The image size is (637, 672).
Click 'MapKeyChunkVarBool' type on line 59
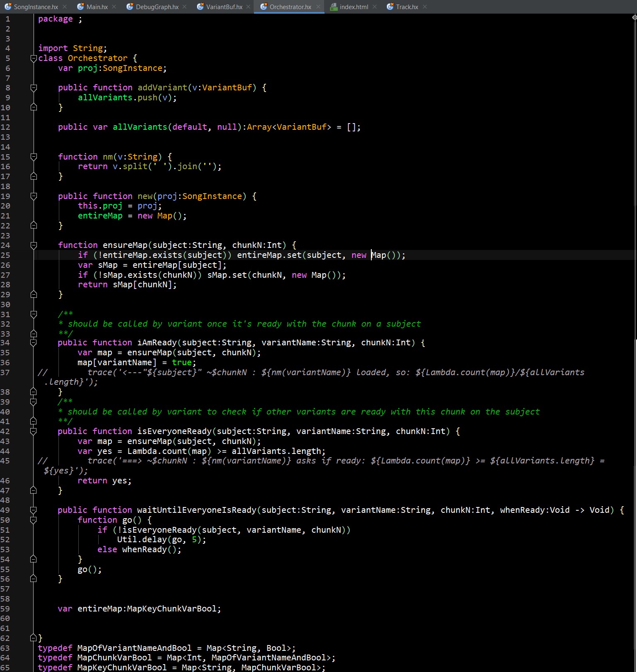point(172,609)
